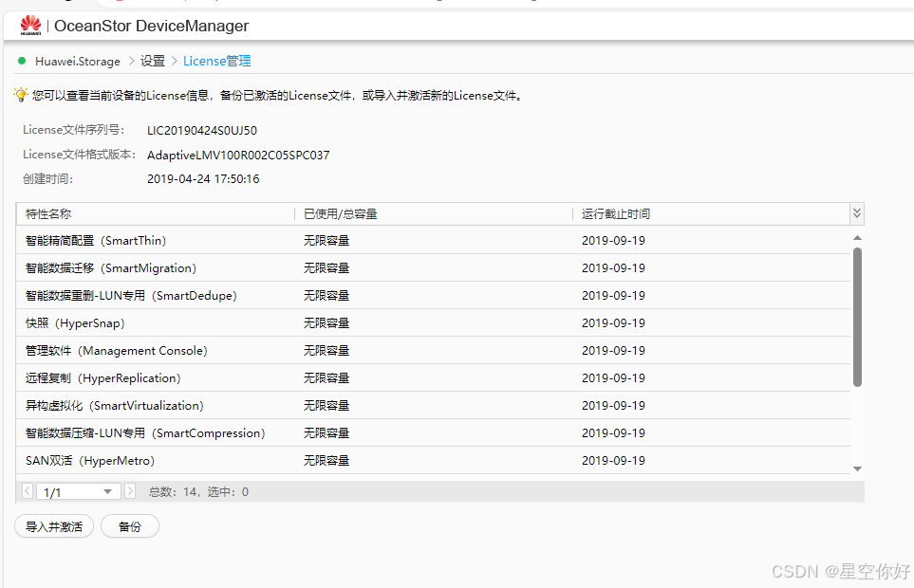The image size is (914, 588).
Task: Click the 总数: 14, 选中: 0 status text
Action: (x=198, y=492)
